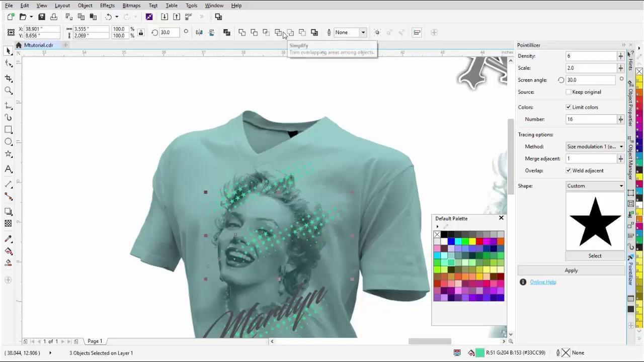Image resolution: width=644 pixels, height=362 pixels.
Task: Open the File menu
Action: click(x=9, y=6)
